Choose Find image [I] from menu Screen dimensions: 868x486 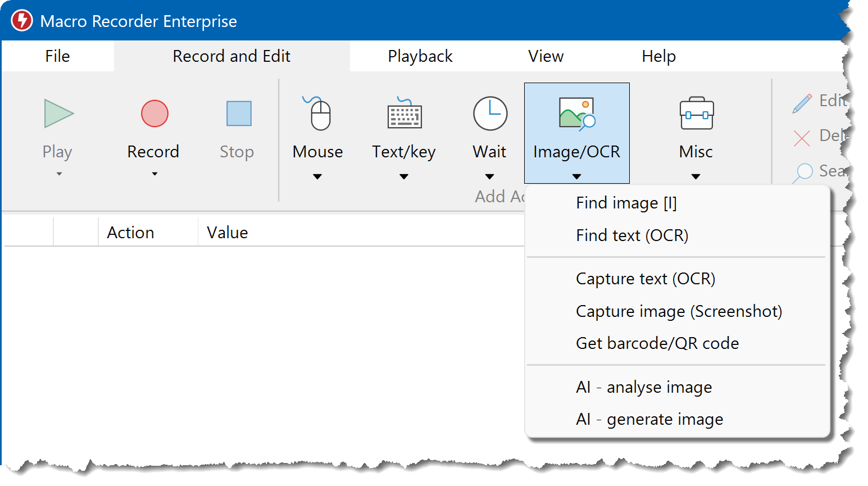626,203
